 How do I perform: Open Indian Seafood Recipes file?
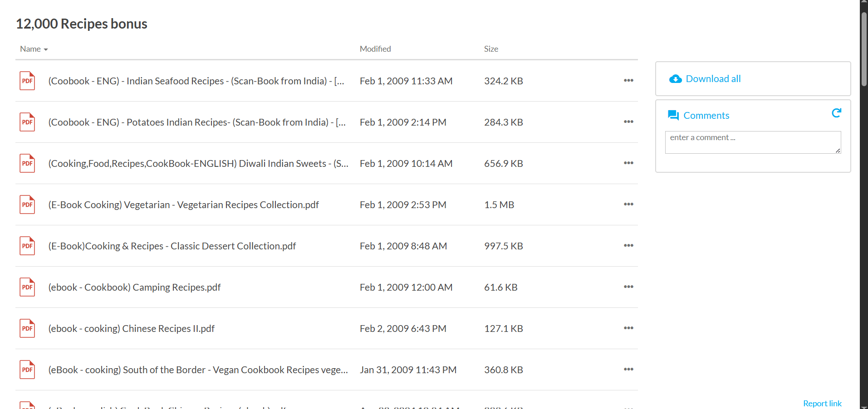pyautogui.click(x=196, y=81)
